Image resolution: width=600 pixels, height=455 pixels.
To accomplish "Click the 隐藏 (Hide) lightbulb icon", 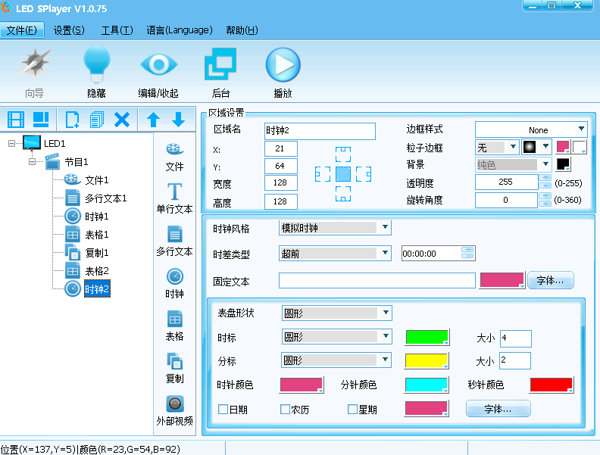I will pyautogui.click(x=96, y=66).
